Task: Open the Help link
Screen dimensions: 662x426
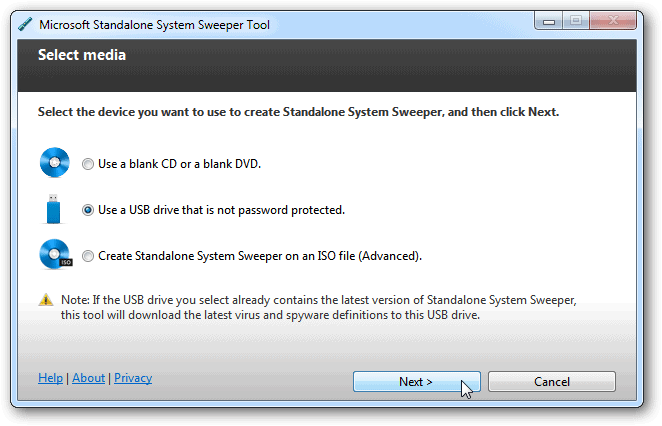Action: (50, 378)
